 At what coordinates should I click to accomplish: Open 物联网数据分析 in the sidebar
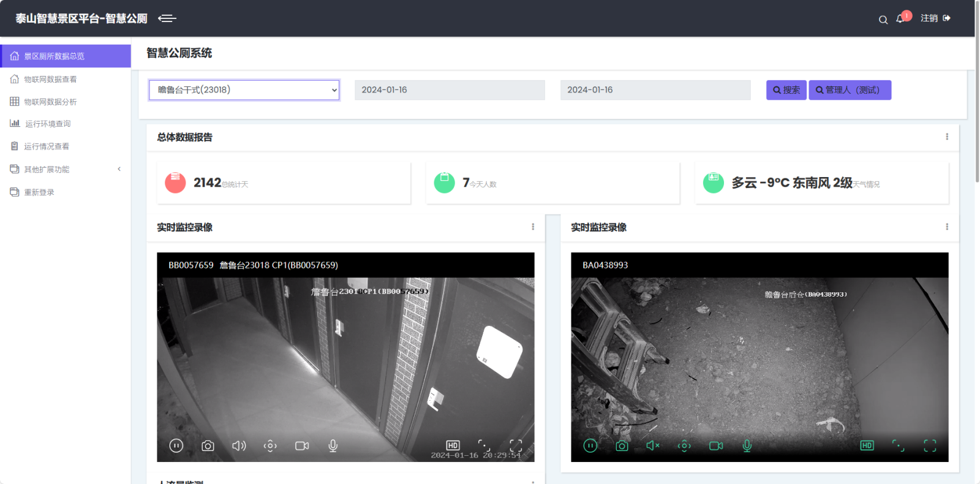66,102
